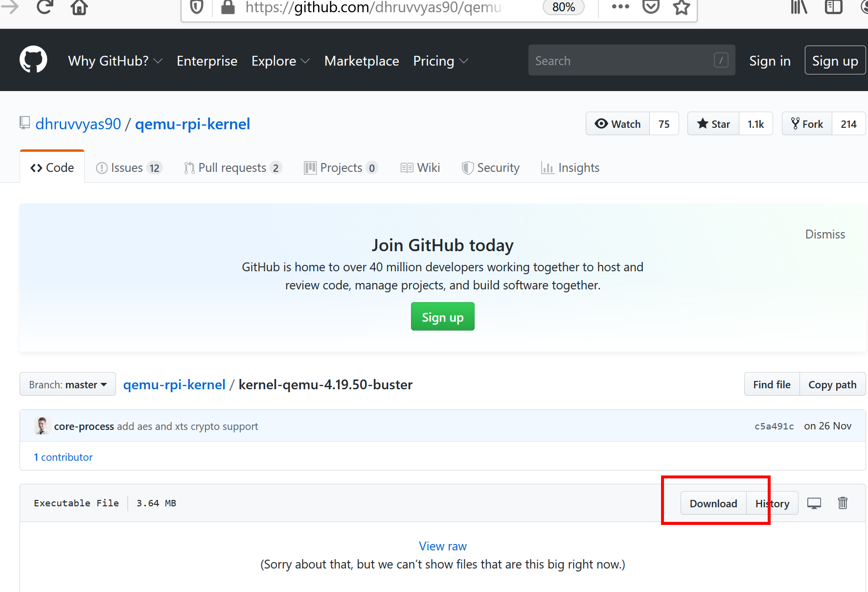Click the site padlock security icon
The width and height of the screenshot is (868, 592).
tap(228, 7)
